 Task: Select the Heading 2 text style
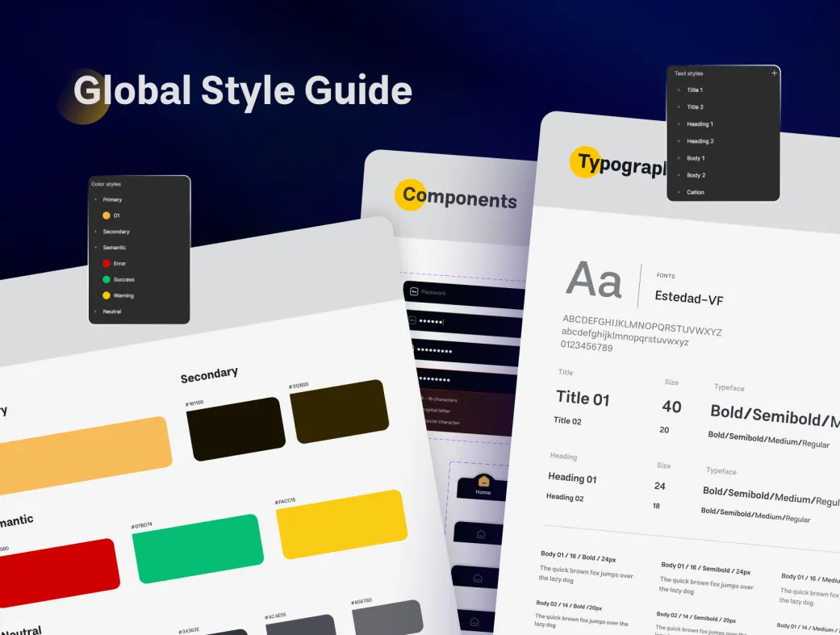click(700, 141)
